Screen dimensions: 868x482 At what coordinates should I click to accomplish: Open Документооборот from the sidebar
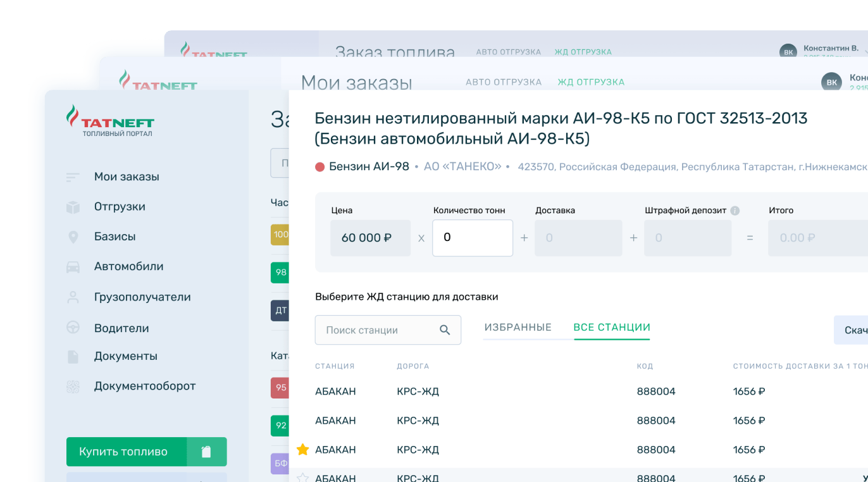pyautogui.click(x=144, y=386)
